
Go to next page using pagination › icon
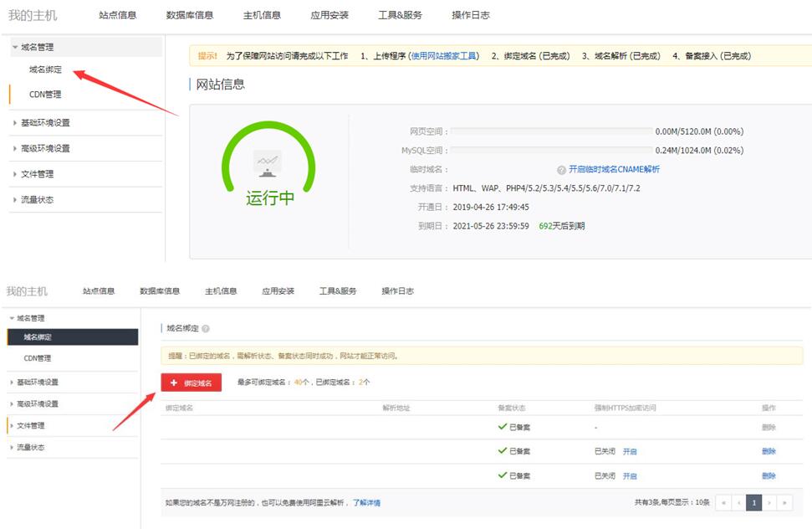pos(769,503)
